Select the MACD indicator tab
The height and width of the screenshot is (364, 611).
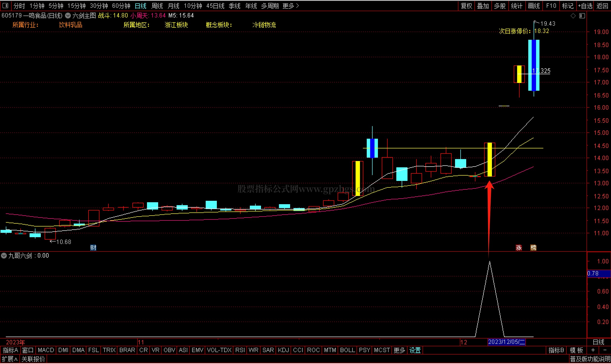[x=46, y=350]
